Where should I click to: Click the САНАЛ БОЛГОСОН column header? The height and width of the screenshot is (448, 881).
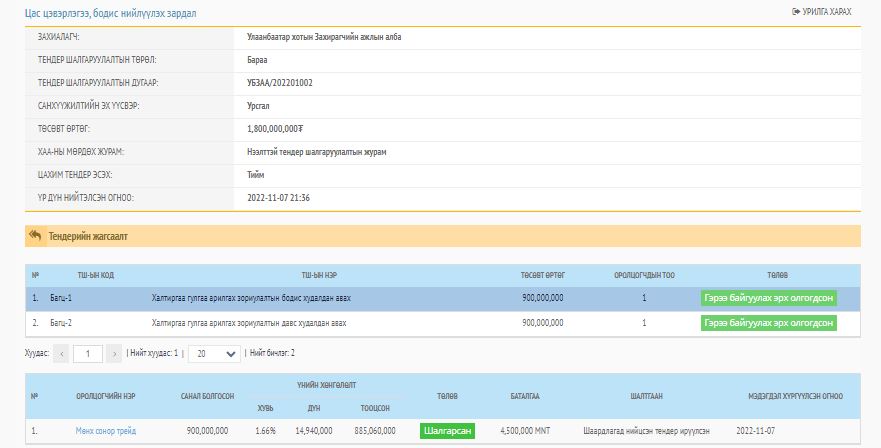coord(207,396)
